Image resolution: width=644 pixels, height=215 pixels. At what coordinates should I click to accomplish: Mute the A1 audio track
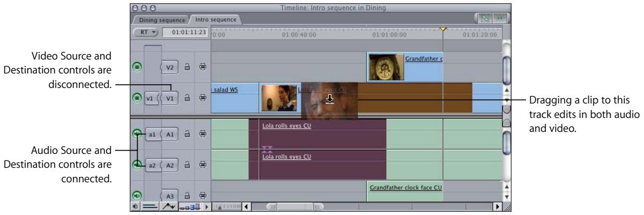point(137,134)
